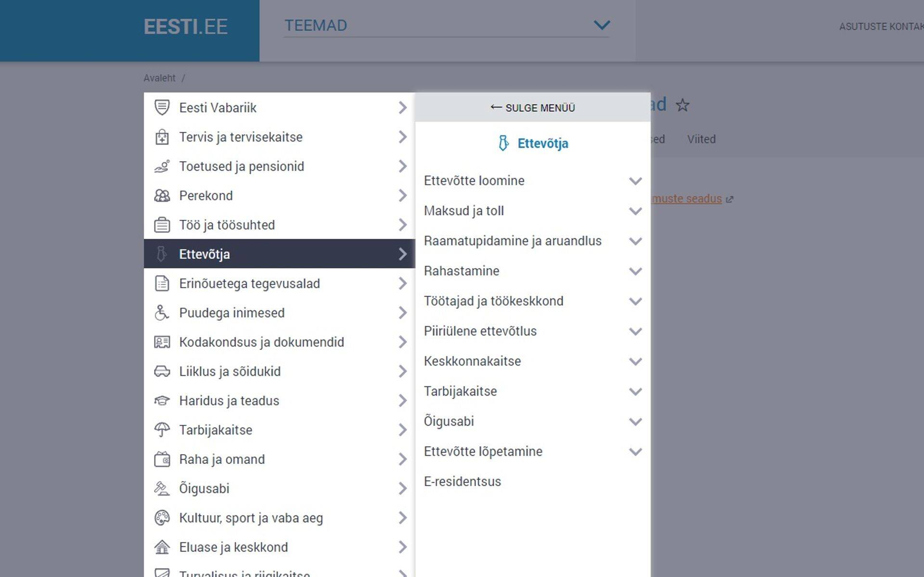Click the Tervis ja tervisekaitse medical icon
Viewport: 924px width, 577px height.
click(x=162, y=137)
